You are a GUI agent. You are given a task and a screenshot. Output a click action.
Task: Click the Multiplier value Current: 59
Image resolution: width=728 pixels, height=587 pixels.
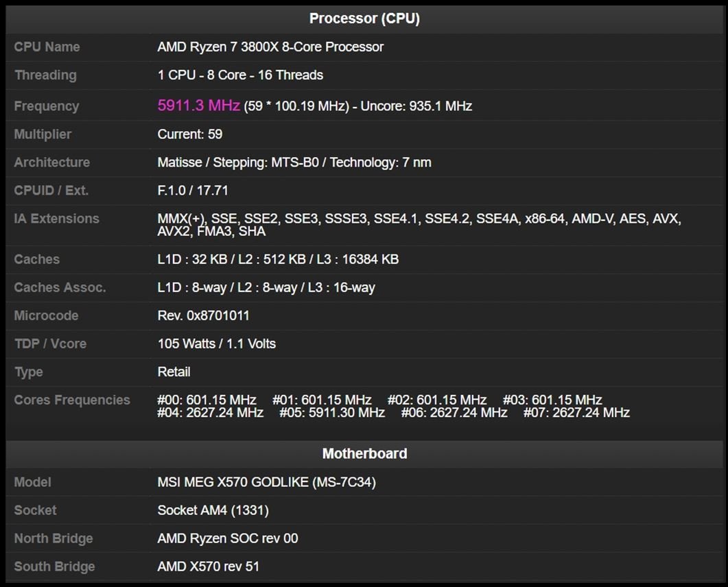tap(190, 134)
